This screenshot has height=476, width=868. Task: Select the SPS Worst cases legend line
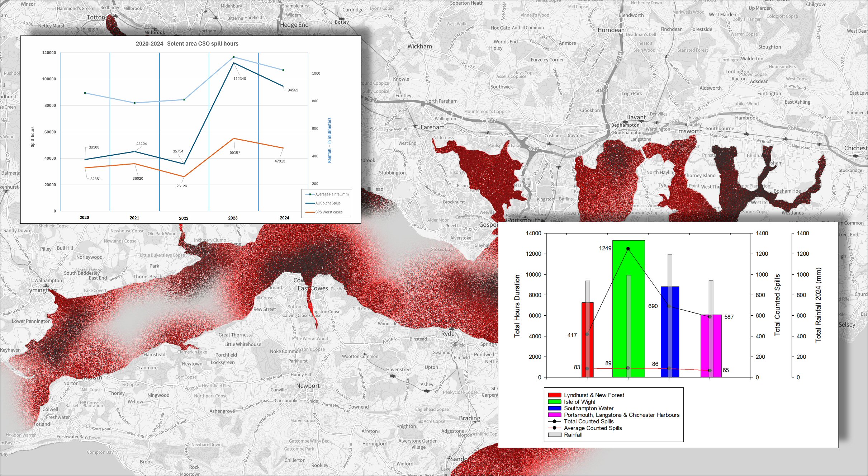310,212
